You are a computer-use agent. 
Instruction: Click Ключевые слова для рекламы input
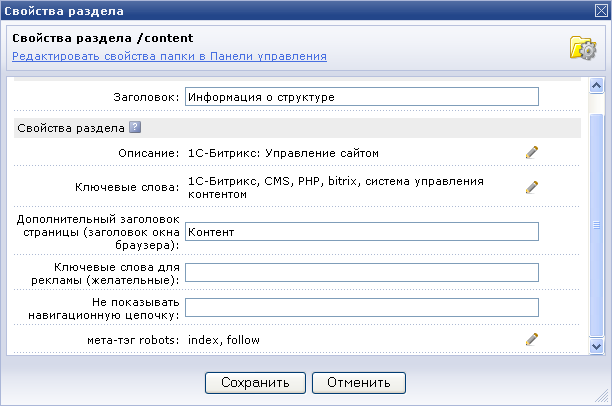362,272
